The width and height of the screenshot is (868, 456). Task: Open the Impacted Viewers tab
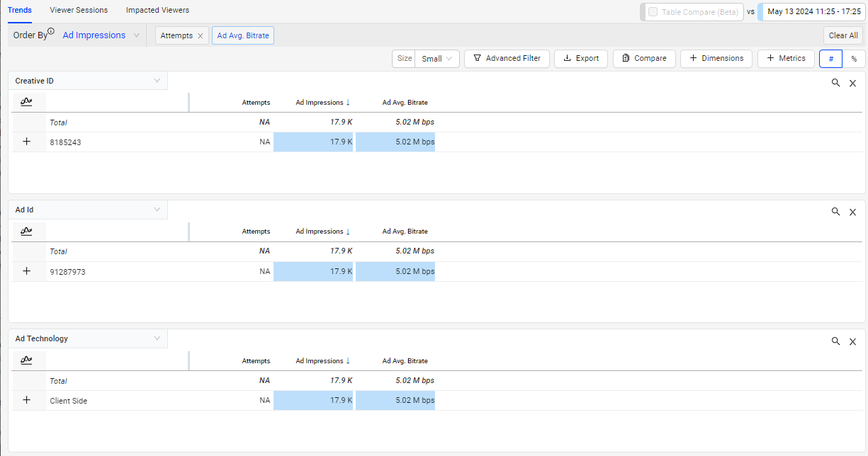click(x=157, y=11)
